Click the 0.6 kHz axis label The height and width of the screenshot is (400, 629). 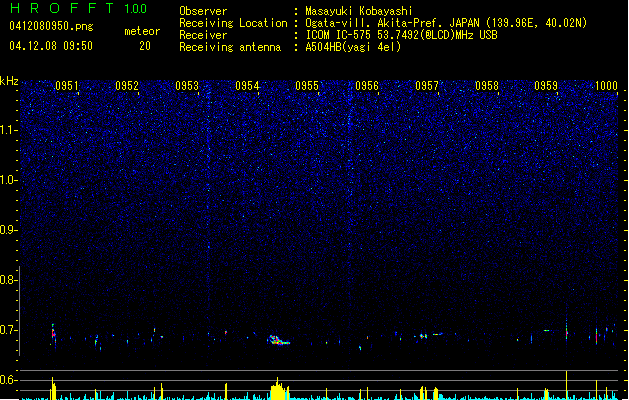[x=8, y=380]
